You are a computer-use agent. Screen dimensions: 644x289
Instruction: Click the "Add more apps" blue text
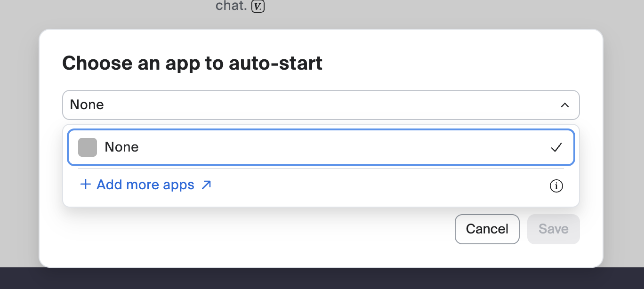(x=145, y=185)
